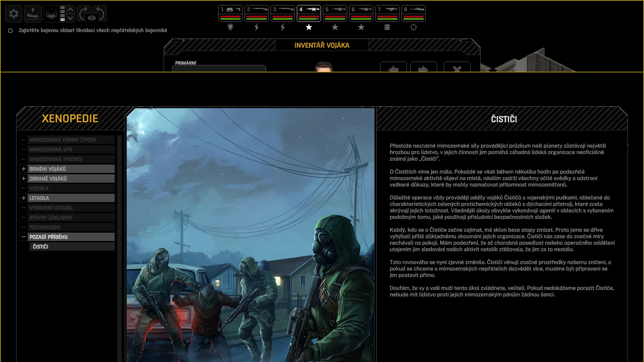The image size is (644, 362).
Task: Select soldier slot 6
Action: click(361, 13)
